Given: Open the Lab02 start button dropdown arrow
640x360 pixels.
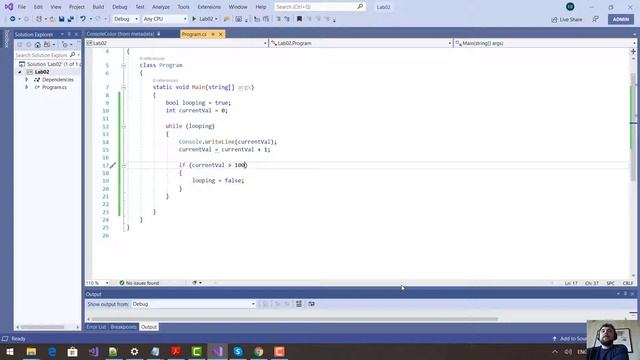Looking at the screenshot, I should [216, 19].
